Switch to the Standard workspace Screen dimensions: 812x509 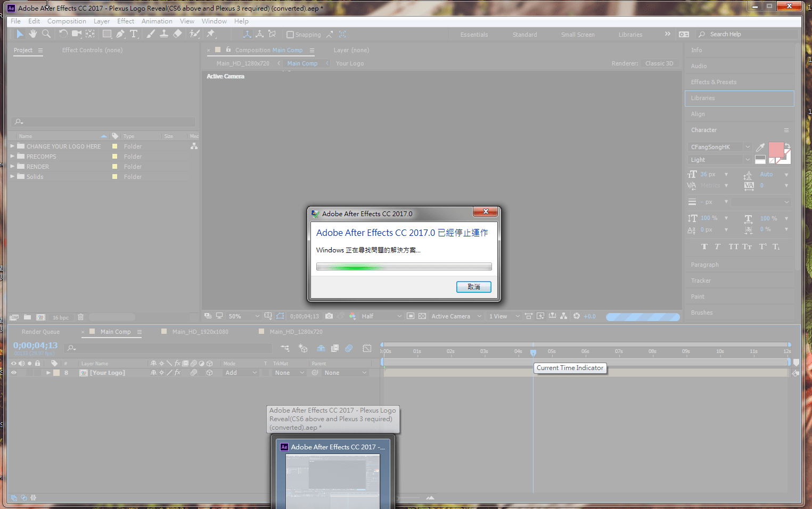tap(524, 35)
